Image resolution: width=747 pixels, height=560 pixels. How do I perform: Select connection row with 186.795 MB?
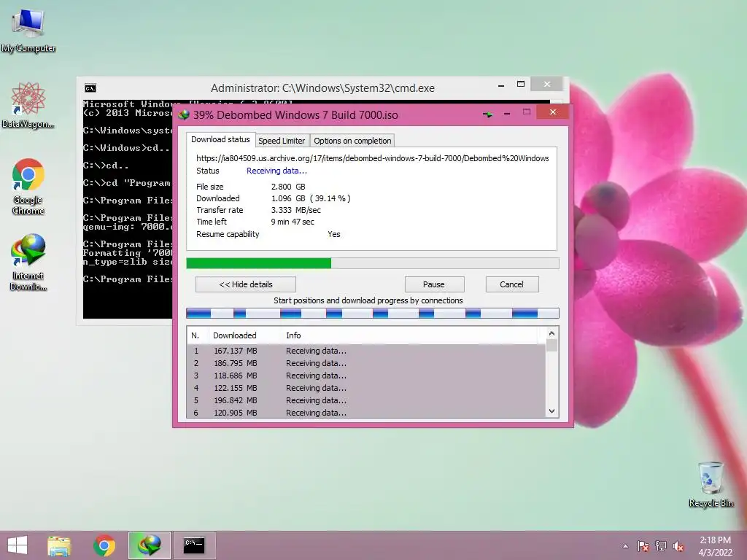(x=366, y=363)
